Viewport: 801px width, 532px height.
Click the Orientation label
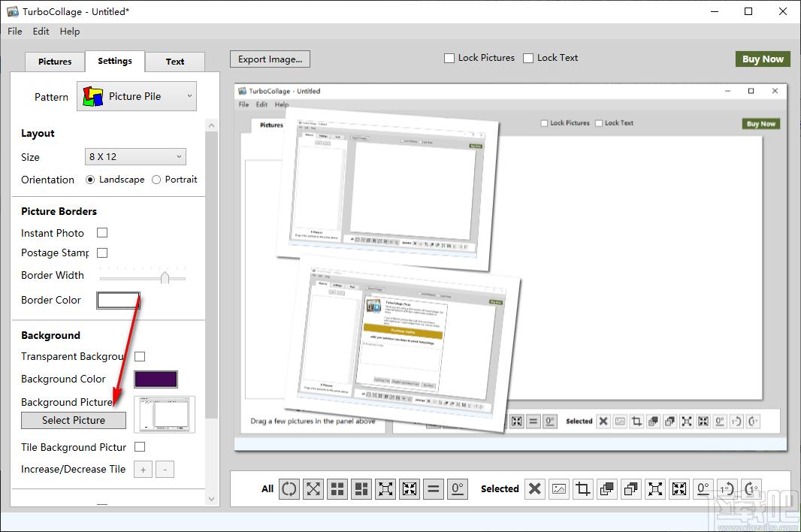pos(47,180)
